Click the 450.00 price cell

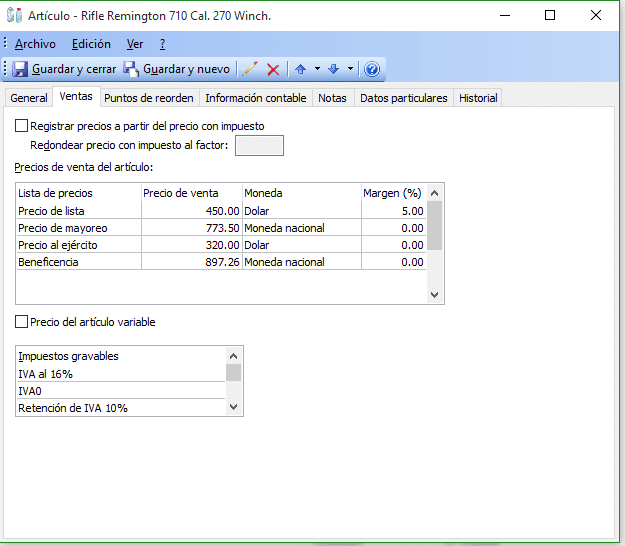point(192,211)
